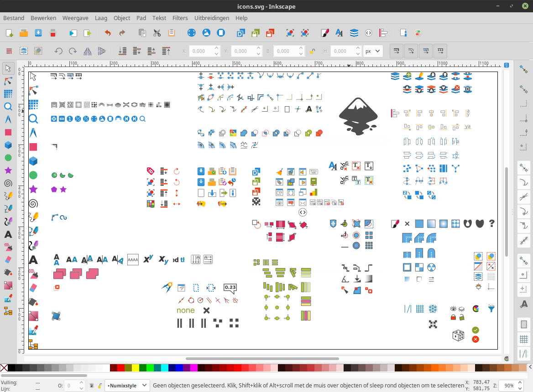
Task: Select the Connector tool in toolbox
Action: pos(8,311)
